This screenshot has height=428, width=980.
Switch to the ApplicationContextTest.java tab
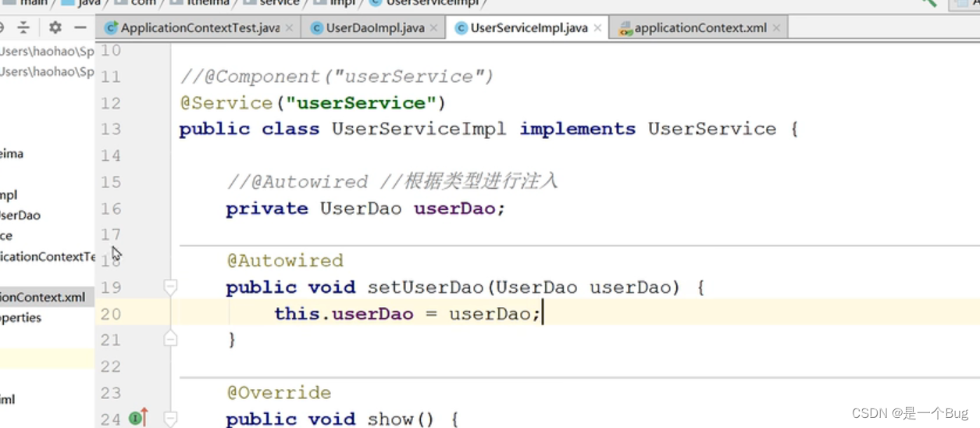tap(200, 28)
